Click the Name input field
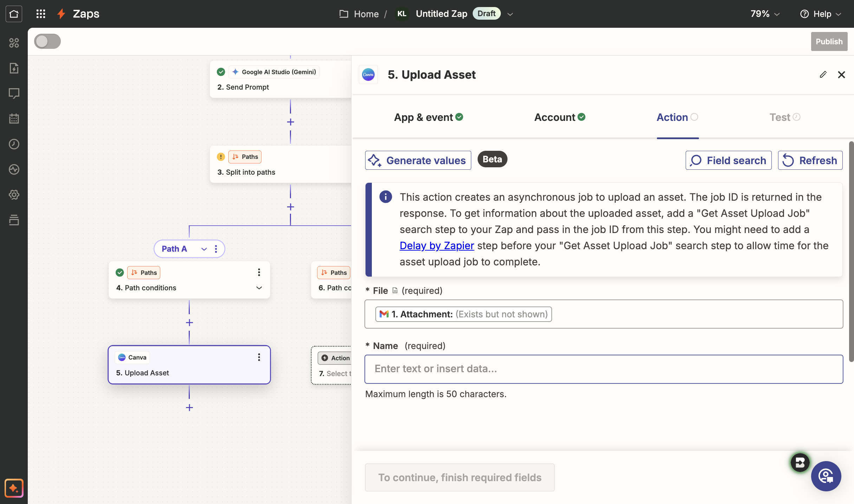The image size is (854, 504). coord(604,369)
